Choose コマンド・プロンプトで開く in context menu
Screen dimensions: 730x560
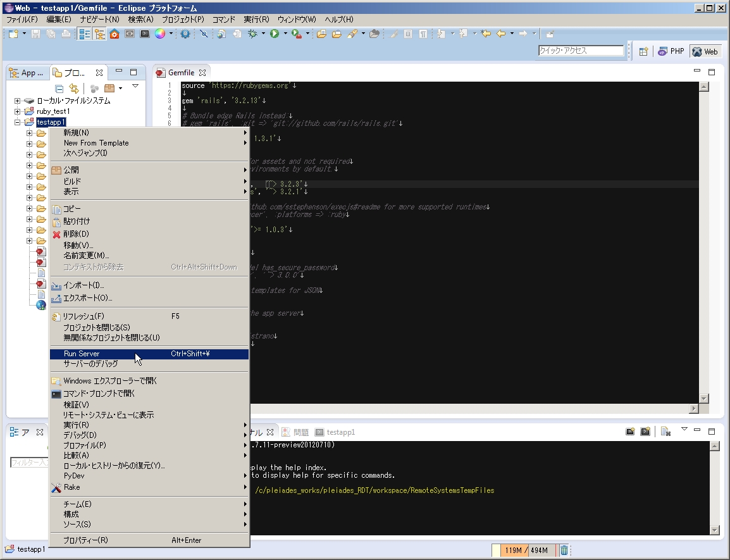[x=149, y=394]
